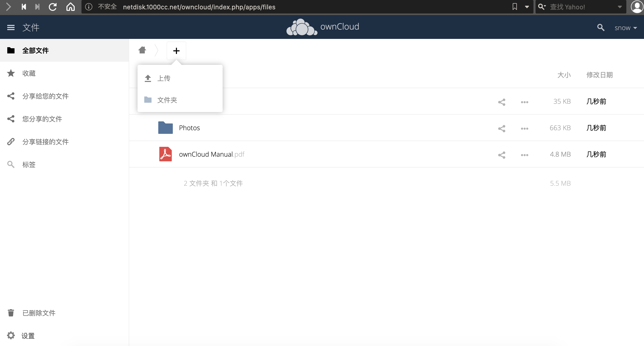This screenshot has height=346, width=644.
Task: Click the share icon beside 分享给您的文件
Action: 11,96
